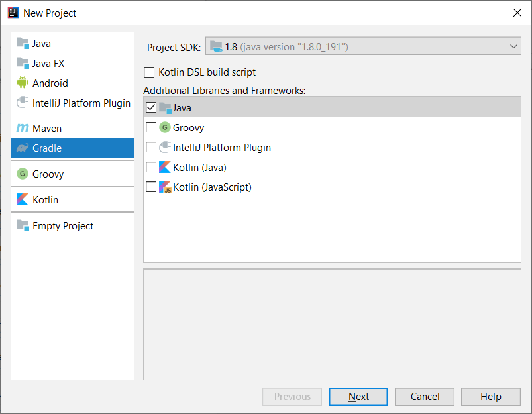
Task: Select the IntelliJ Platform Plugin framework row
Action: click(x=332, y=147)
